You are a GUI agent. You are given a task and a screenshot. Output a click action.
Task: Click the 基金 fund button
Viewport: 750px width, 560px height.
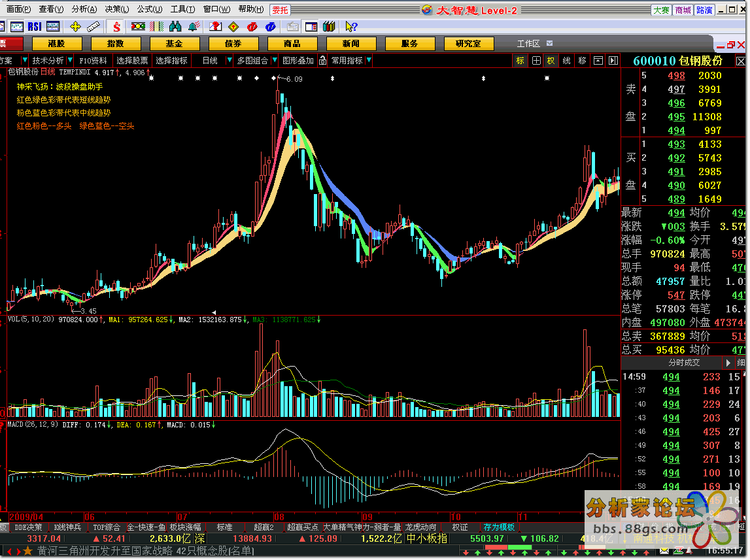click(x=174, y=44)
